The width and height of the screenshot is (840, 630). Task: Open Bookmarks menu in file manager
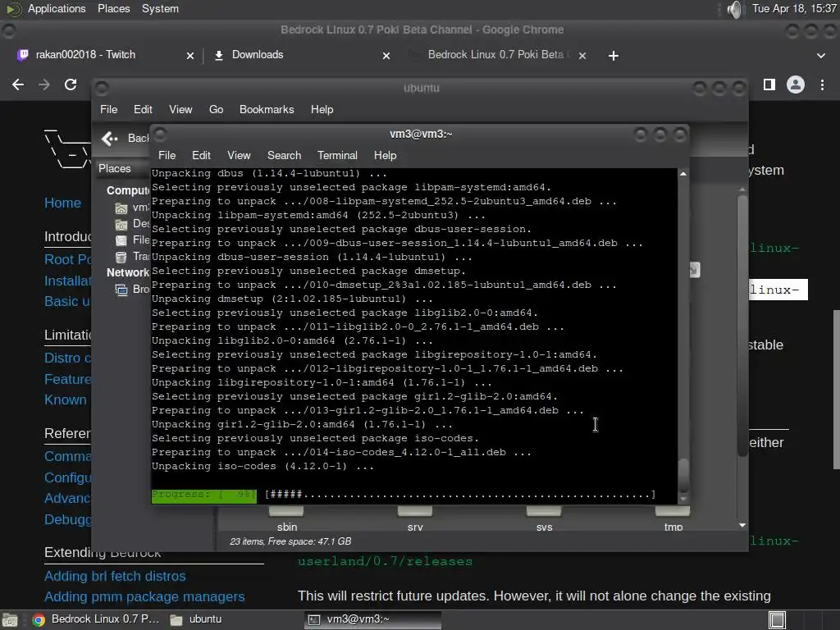[267, 109]
